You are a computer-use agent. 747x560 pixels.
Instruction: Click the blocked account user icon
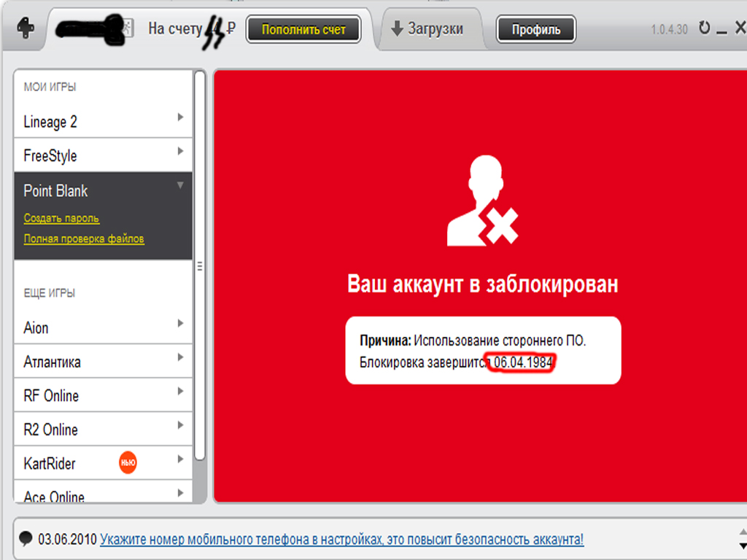[x=482, y=203]
